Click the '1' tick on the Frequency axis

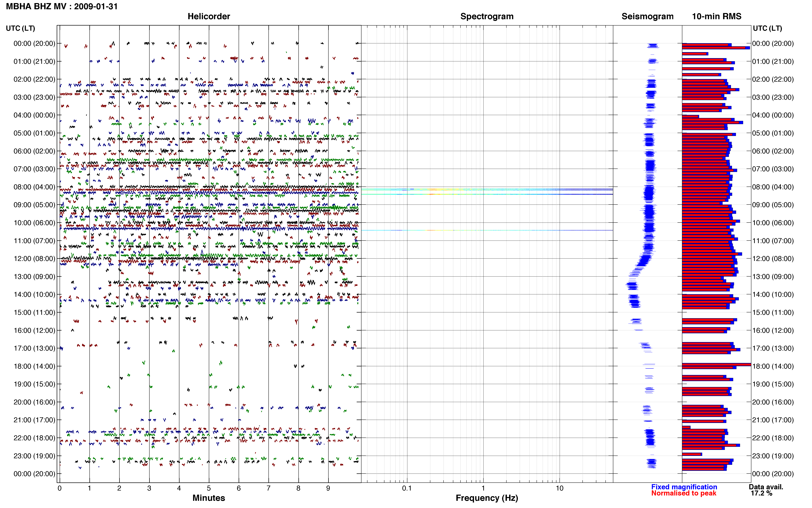(483, 488)
